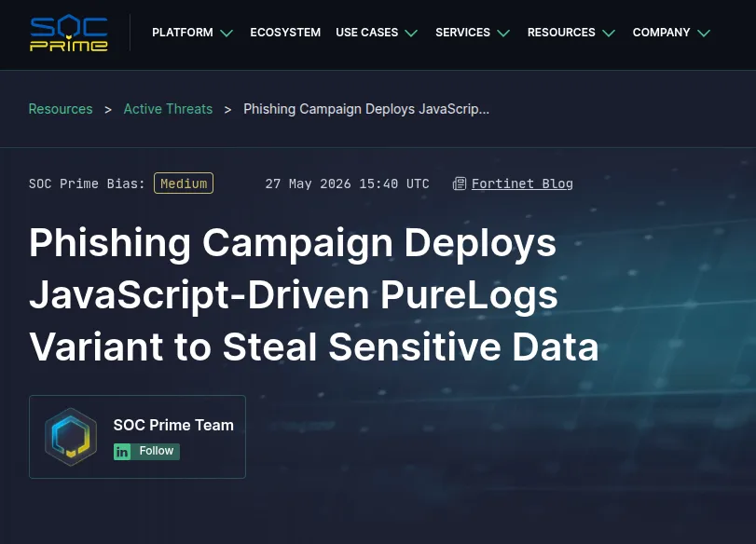
Task: Expand the Resources chevron in navbar
Action: (609, 34)
